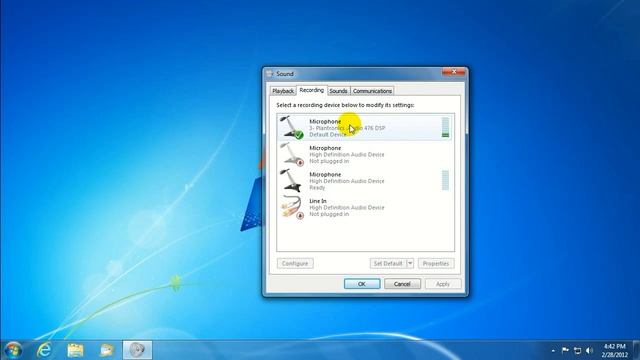Click the not plugged in microphone icon
This screenshot has height=360, width=640.
coord(292,154)
